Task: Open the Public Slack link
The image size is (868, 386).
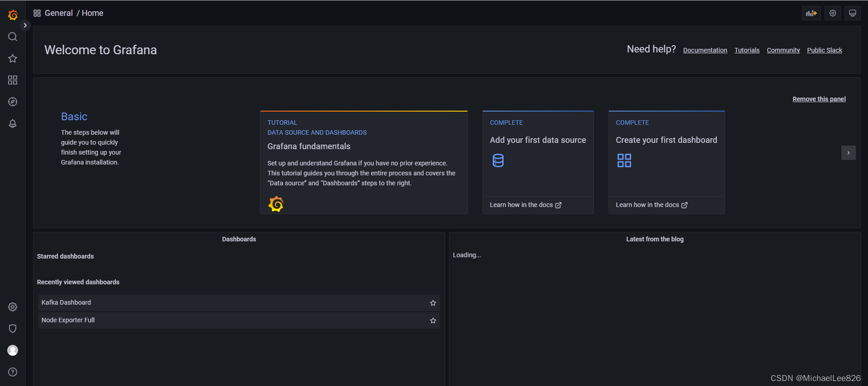Action: (x=825, y=50)
